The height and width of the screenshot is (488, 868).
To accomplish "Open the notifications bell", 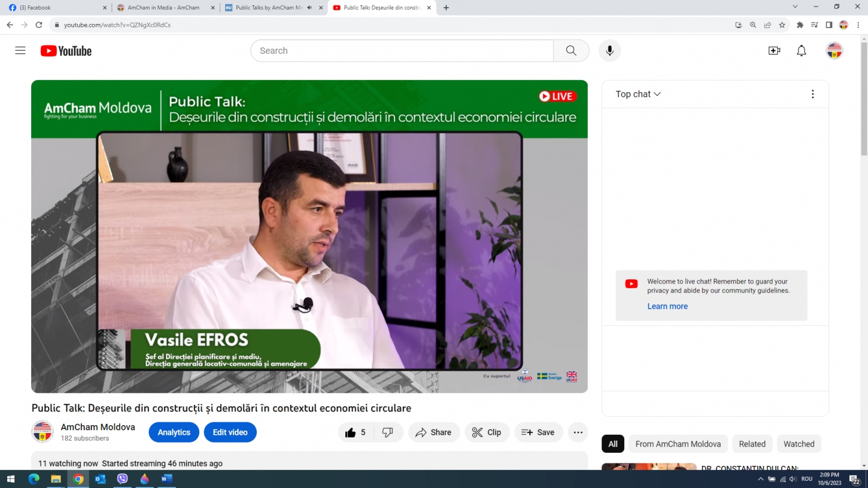I will (802, 51).
